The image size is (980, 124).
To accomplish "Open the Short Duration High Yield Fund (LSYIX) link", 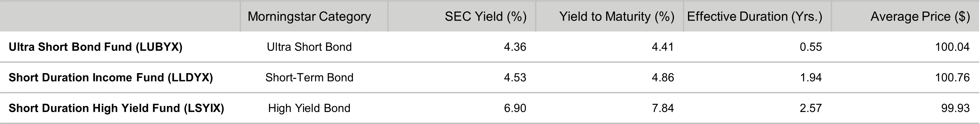I will (x=116, y=108).
